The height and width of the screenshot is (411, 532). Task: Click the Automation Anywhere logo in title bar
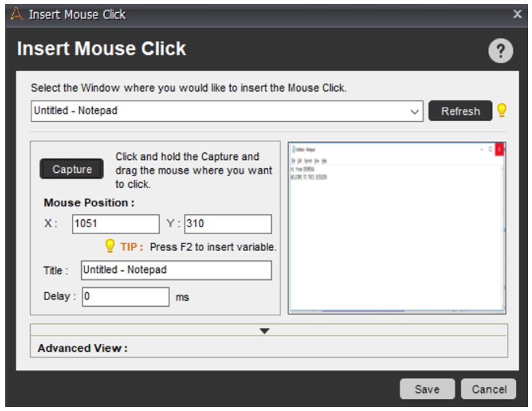click(17, 14)
